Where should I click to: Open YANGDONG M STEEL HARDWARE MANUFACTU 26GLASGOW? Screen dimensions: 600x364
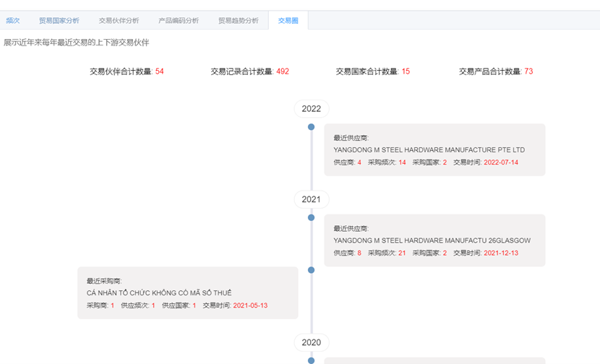pyautogui.click(x=432, y=240)
